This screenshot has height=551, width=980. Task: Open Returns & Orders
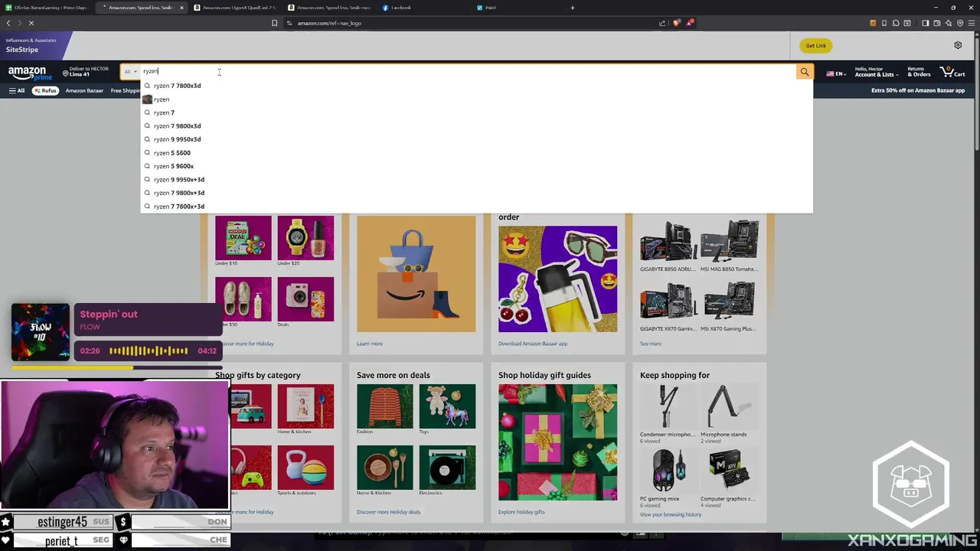[919, 72]
